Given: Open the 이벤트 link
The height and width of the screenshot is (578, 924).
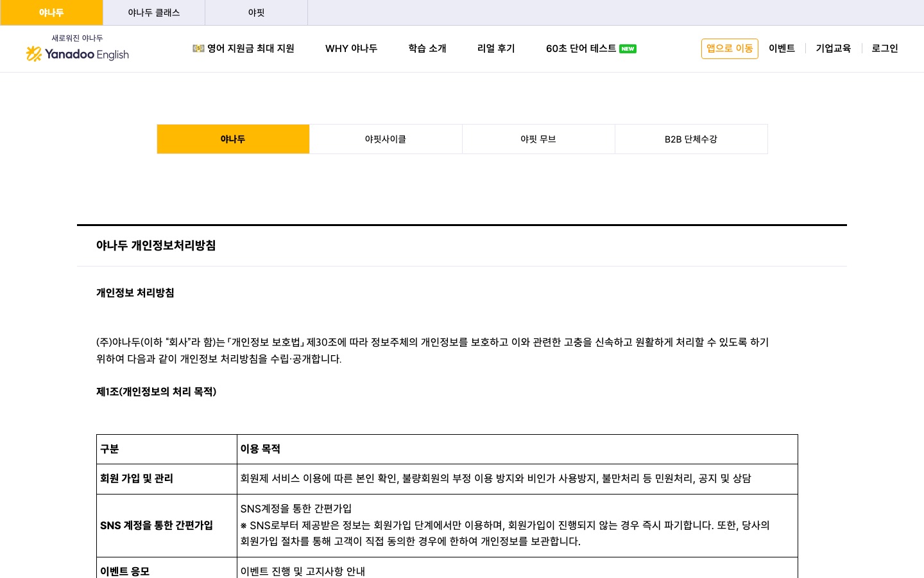Looking at the screenshot, I should click(782, 48).
